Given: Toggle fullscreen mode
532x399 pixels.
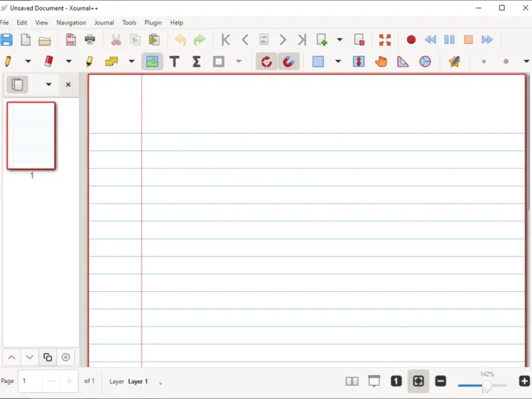Looking at the screenshot, I should [x=385, y=40].
